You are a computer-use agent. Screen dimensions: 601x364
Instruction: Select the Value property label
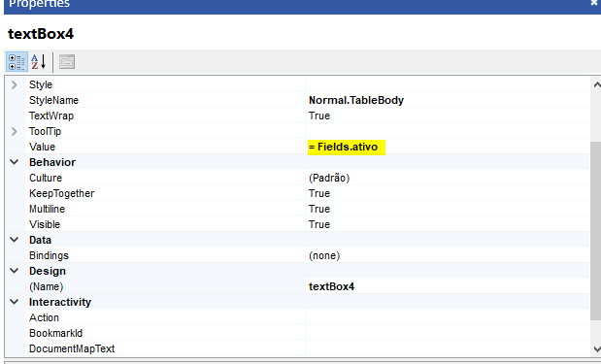42,147
